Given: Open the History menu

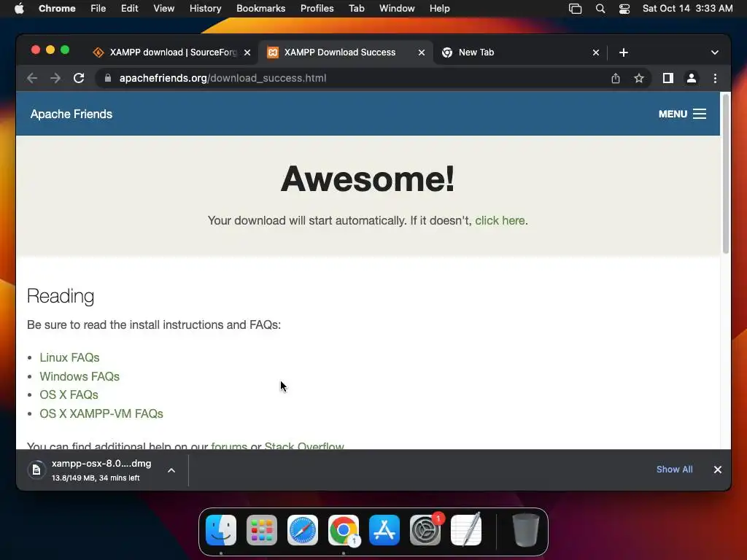Looking at the screenshot, I should pyautogui.click(x=205, y=9).
